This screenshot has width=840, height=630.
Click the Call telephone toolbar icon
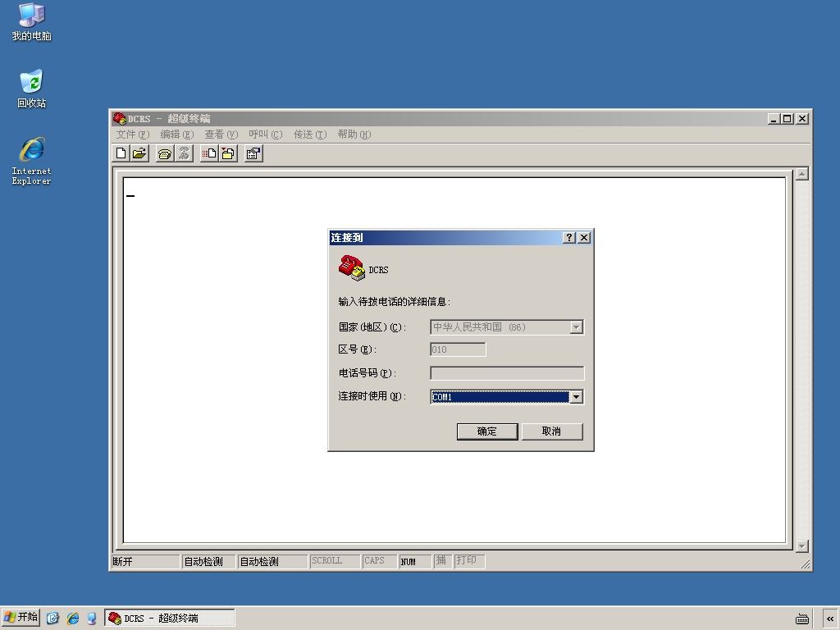point(165,153)
